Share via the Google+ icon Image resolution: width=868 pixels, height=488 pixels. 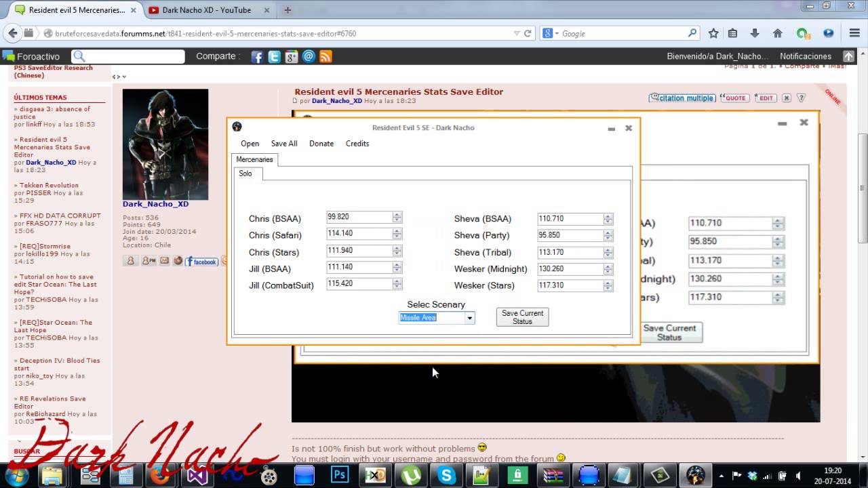point(292,57)
